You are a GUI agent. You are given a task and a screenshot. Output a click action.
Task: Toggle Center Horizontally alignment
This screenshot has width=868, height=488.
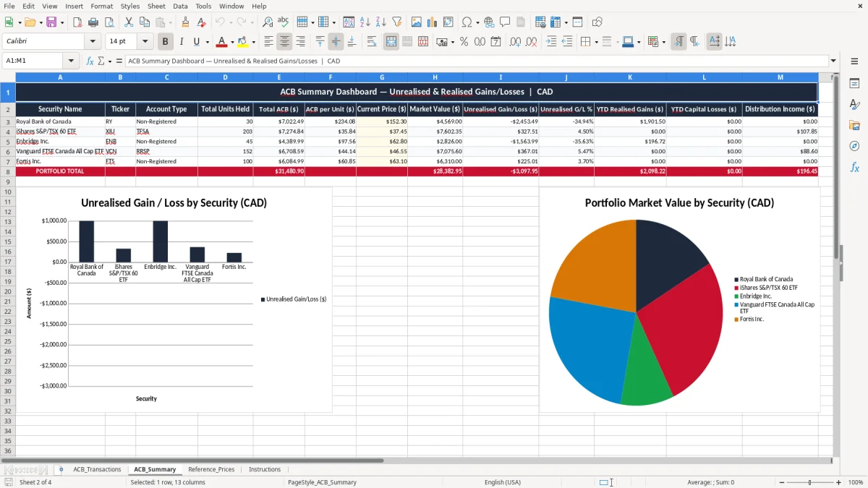[285, 42]
